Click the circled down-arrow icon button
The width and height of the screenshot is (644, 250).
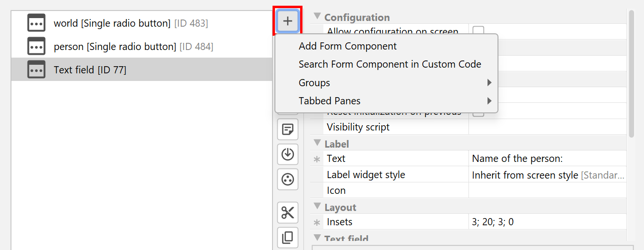288,154
